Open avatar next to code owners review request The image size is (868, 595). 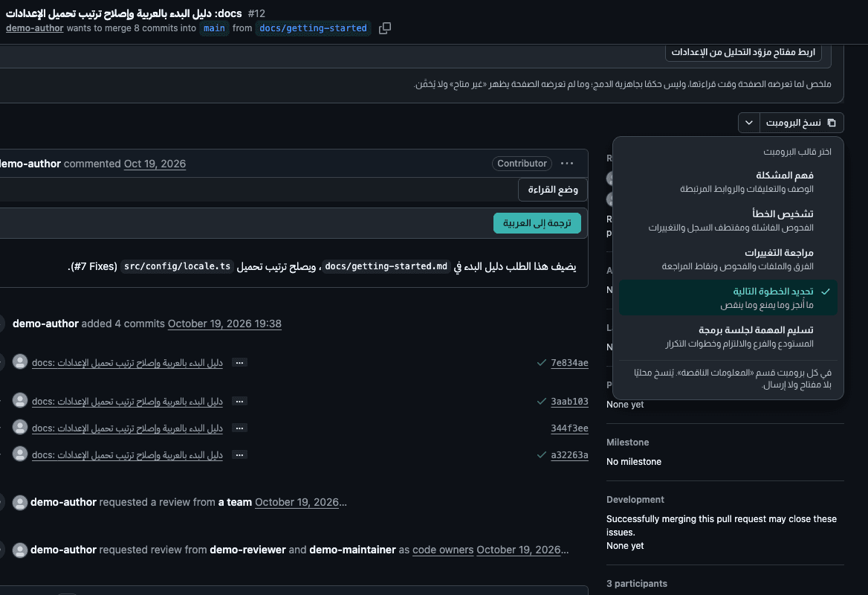(20, 550)
